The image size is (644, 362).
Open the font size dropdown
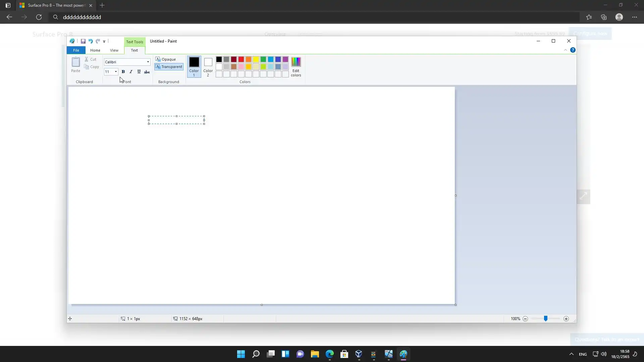116,72
